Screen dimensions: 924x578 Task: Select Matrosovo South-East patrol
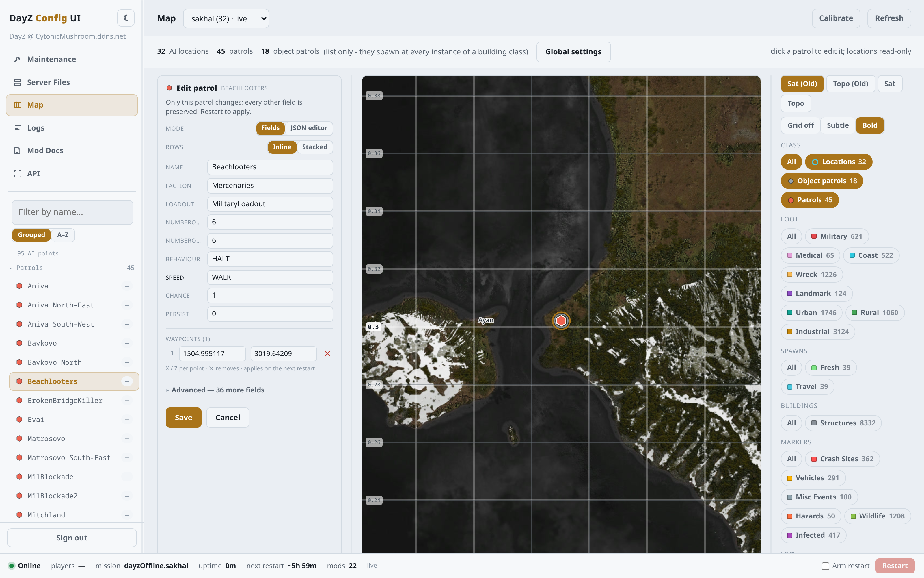pyautogui.click(x=74, y=457)
